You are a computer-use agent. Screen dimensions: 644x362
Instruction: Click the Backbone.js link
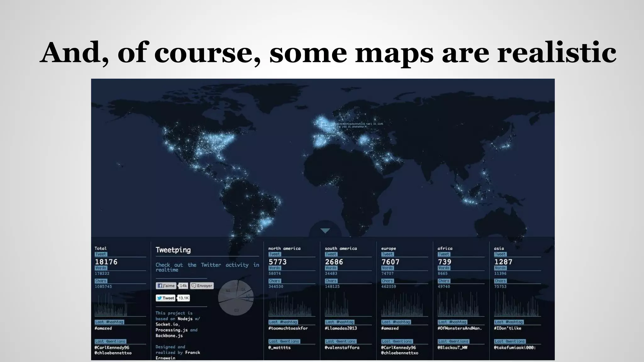click(x=169, y=336)
